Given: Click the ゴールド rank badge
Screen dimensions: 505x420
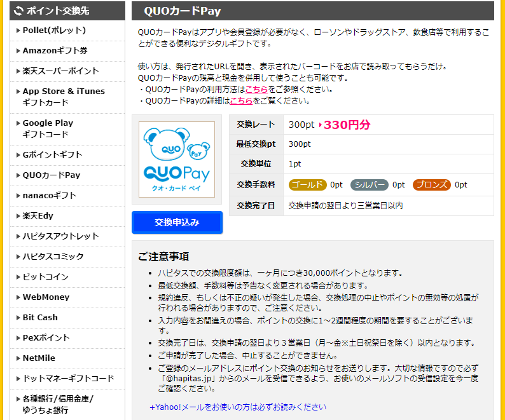Looking at the screenshot, I should coord(307,185).
